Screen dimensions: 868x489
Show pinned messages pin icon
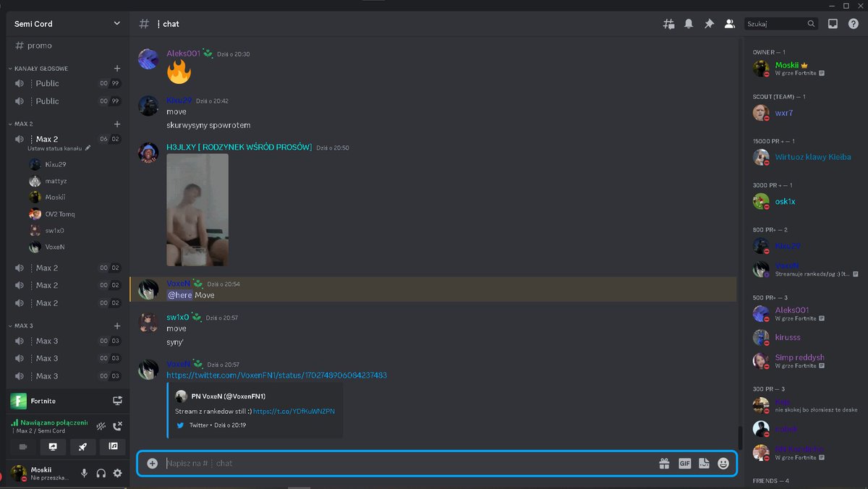tap(709, 24)
